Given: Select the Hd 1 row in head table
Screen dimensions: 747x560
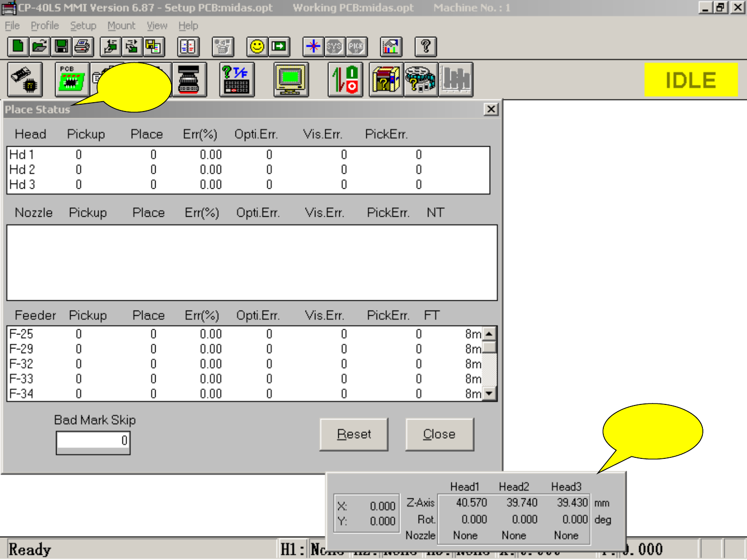Looking at the screenshot, I should [248, 155].
